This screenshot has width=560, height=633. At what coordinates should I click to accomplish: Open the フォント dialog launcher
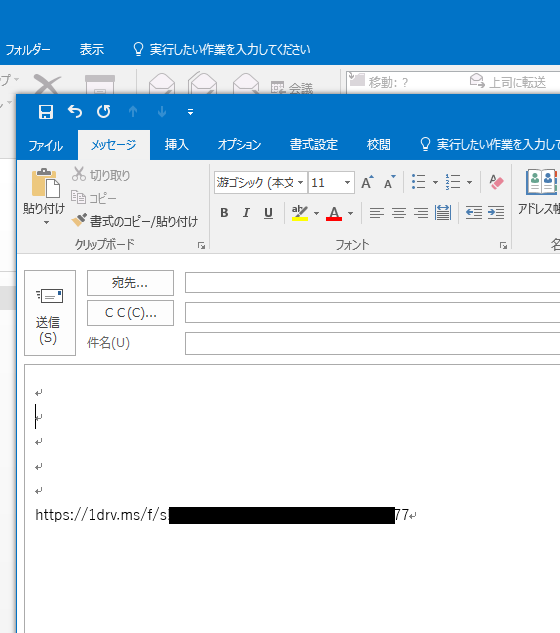point(503,245)
